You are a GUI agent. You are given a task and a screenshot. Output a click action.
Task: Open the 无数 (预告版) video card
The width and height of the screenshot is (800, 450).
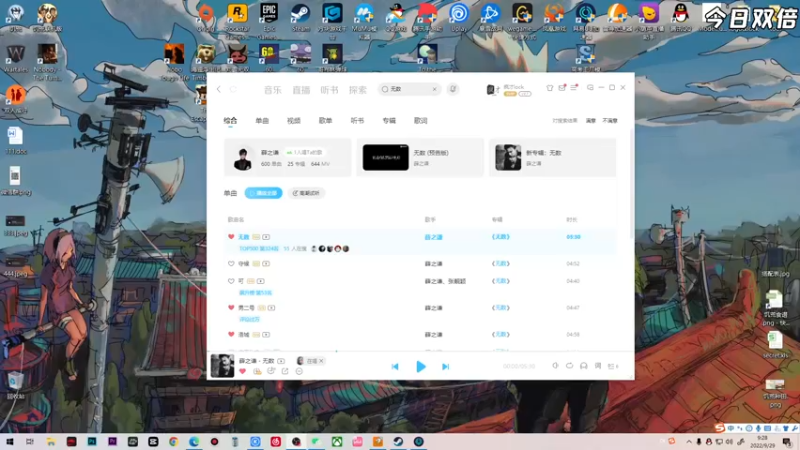click(x=420, y=157)
